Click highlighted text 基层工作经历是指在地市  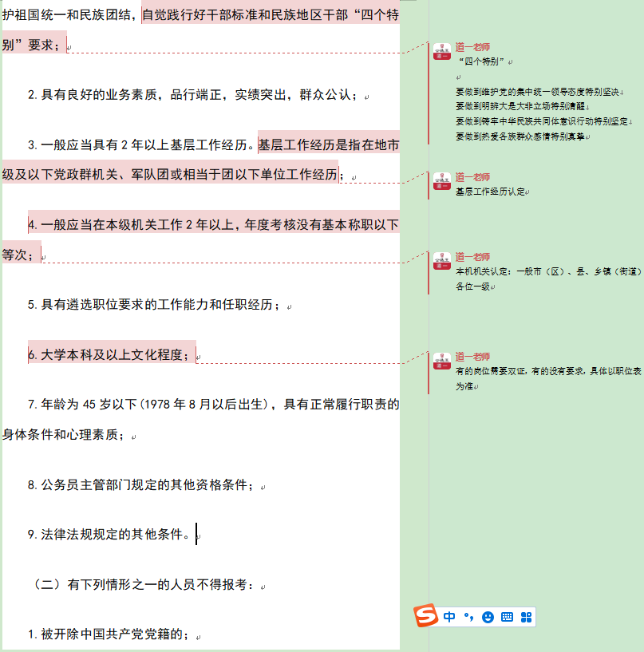[x=327, y=144]
